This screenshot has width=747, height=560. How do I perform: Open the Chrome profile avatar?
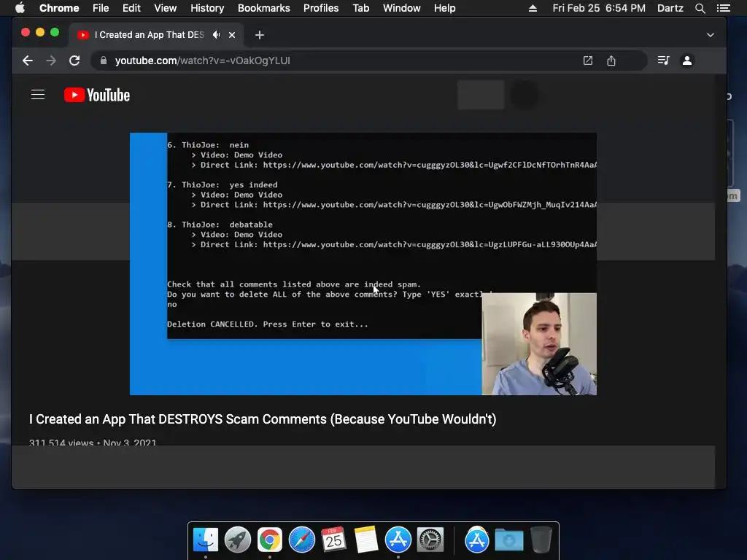pyautogui.click(x=687, y=61)
